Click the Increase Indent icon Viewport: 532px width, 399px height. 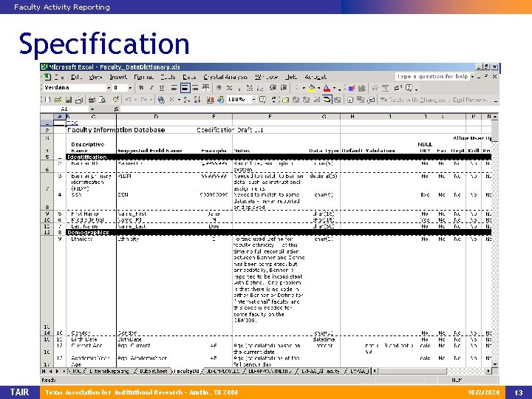pos(284,88)
